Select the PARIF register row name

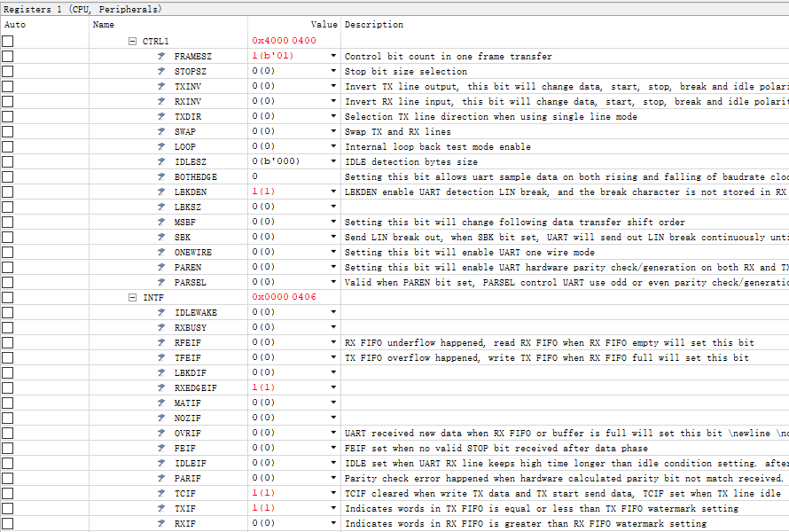(x=188, y=479)
